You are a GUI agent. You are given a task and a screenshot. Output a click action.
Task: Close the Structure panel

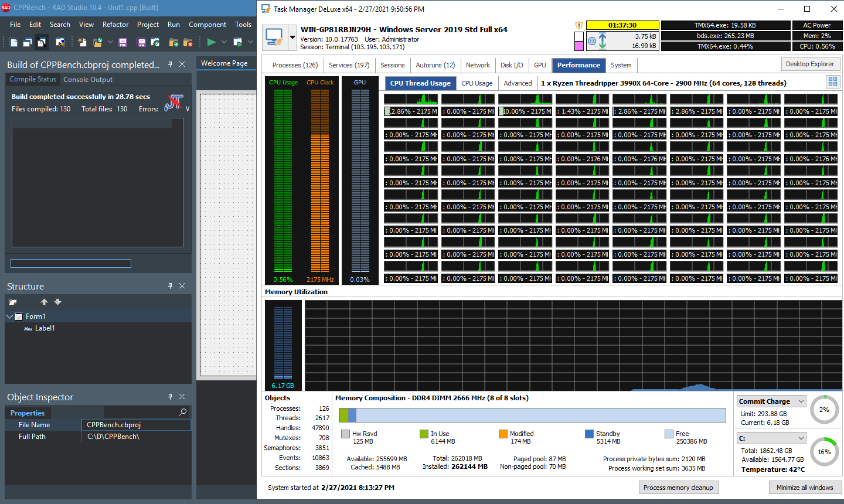point(182,286)
